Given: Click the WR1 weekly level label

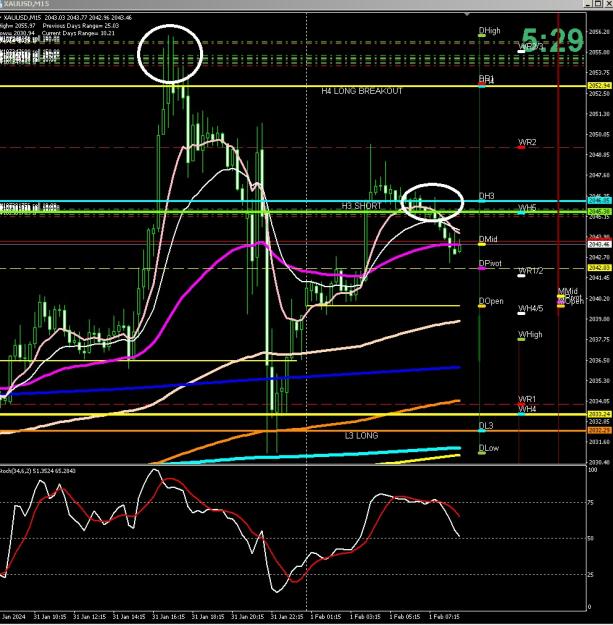Looking at the screenshot, I should tap(527, 399).
